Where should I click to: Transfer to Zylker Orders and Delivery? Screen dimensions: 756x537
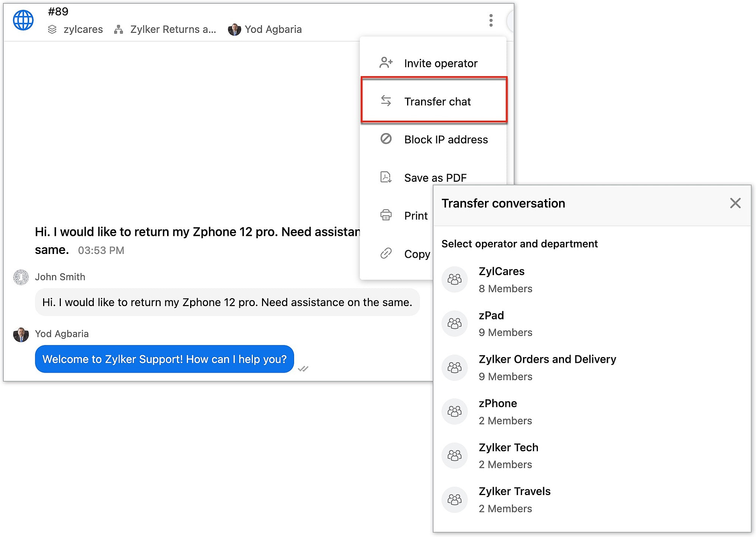tap(547, 367)
